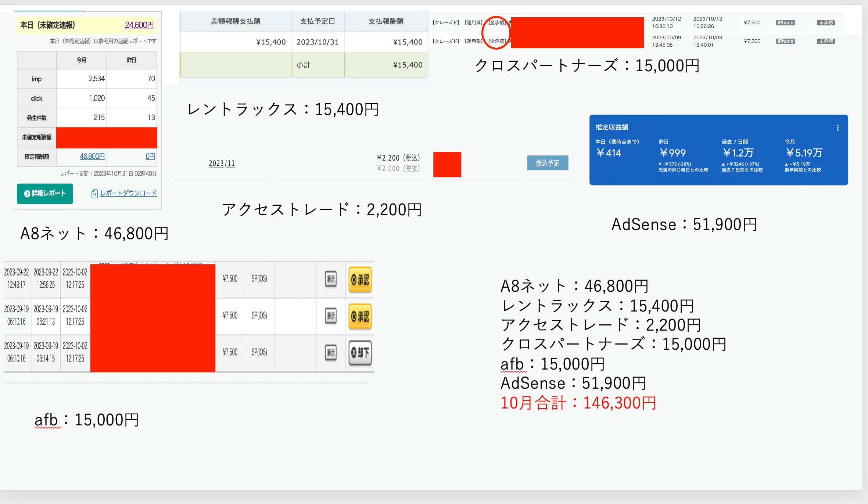
Task: Click the AdSense：51,900円 caption under the blue card
Action: tap(684, 224)
